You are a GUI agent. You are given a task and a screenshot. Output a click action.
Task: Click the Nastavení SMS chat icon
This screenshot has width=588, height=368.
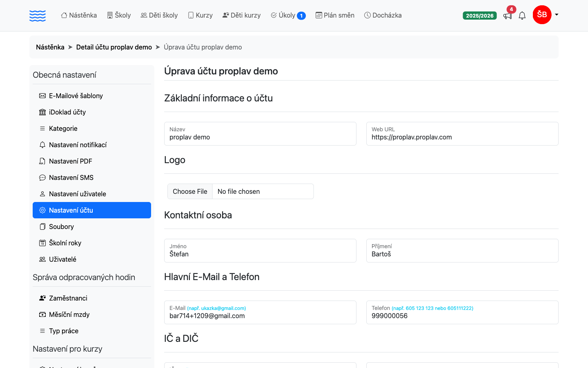tap(42, 177)
